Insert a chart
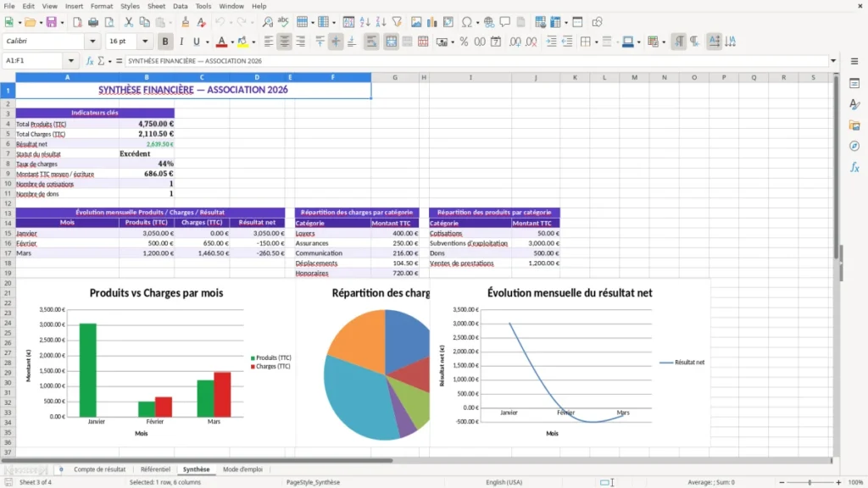Screen dimensions: 868x488 pyautogui.click(x=432, y=22)
